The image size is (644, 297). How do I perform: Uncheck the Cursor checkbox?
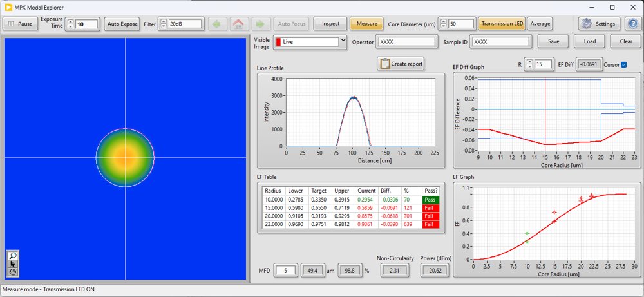[624, 64]
